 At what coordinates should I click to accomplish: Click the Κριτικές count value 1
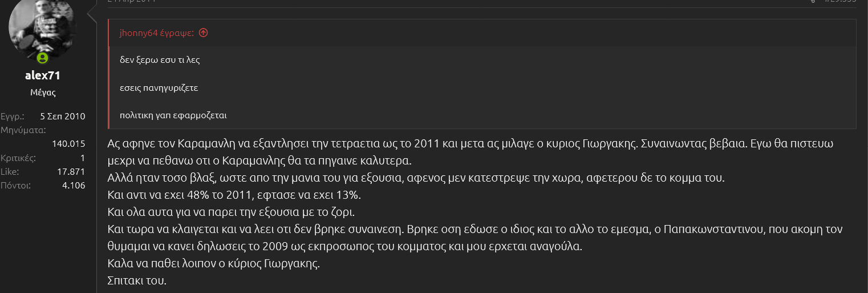(x=83, y=158)
